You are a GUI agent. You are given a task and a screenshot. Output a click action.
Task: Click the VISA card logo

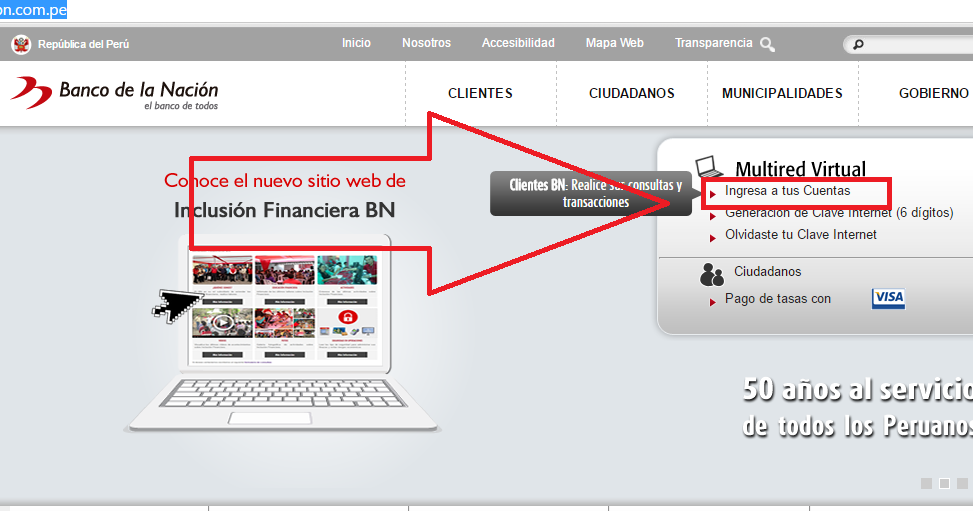(x=888, y=298)
